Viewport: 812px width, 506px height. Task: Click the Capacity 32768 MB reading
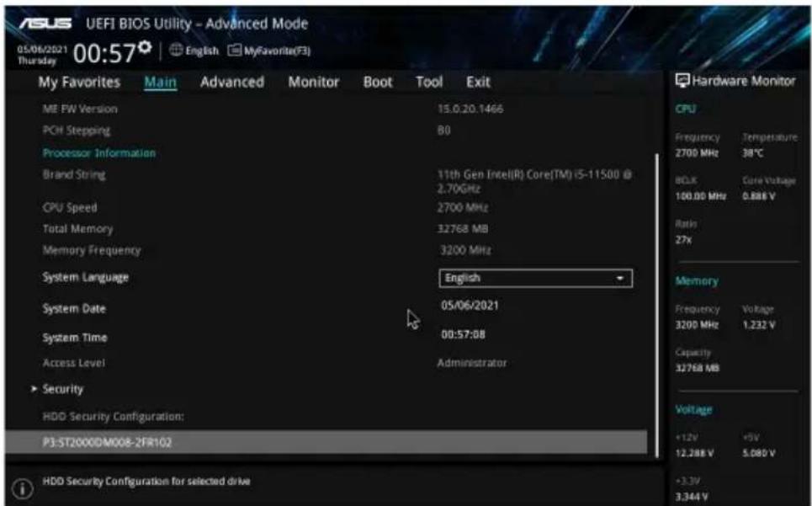tap(697, 368)
